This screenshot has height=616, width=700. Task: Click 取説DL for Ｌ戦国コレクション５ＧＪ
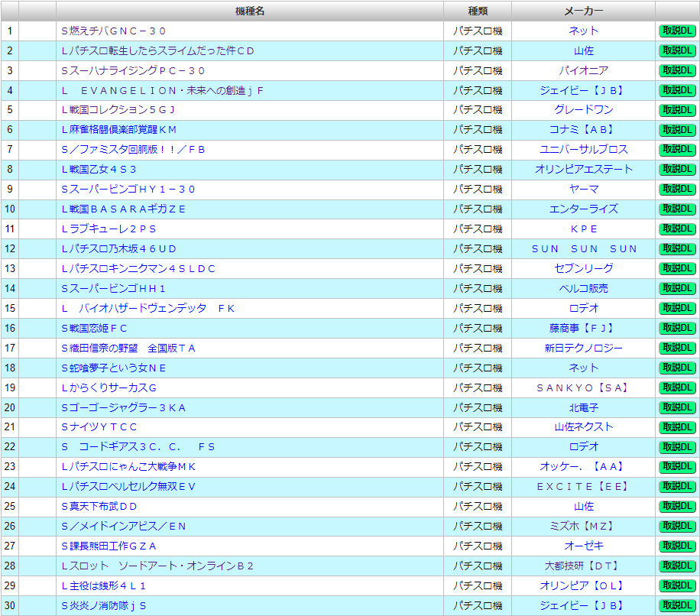(x=677, y=110)
